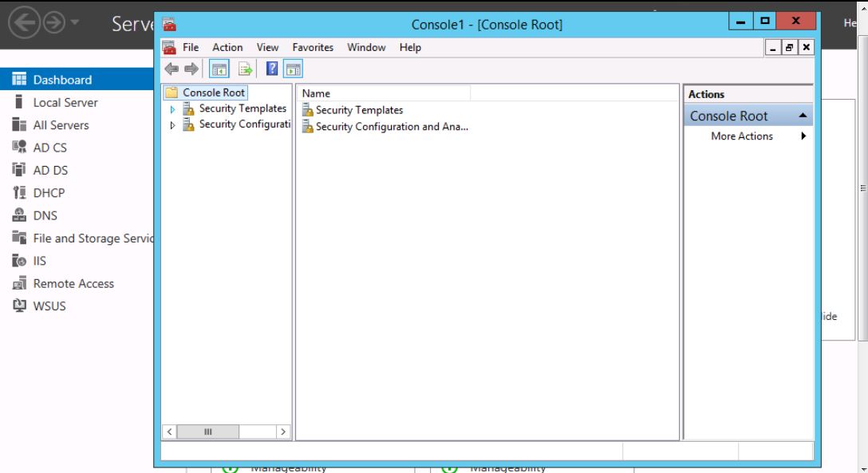Screen dimensions: 868x473
Task: Click Security Templates icon in console tree
Action: pos(189,109)
